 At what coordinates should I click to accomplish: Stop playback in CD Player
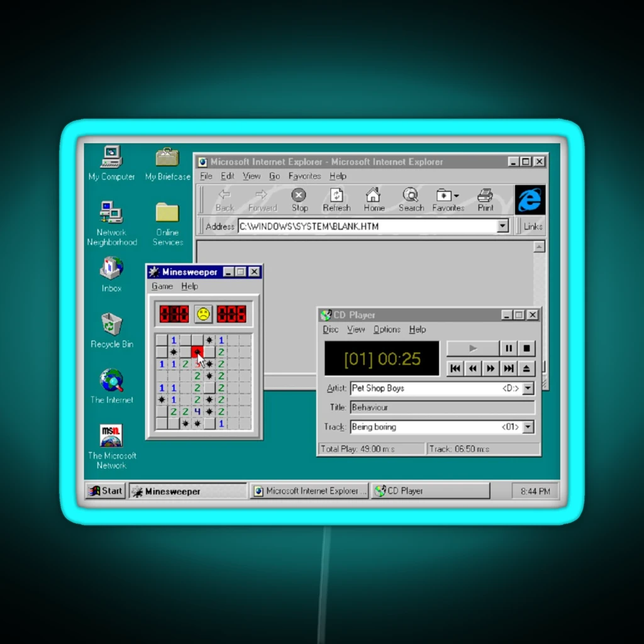526,348
